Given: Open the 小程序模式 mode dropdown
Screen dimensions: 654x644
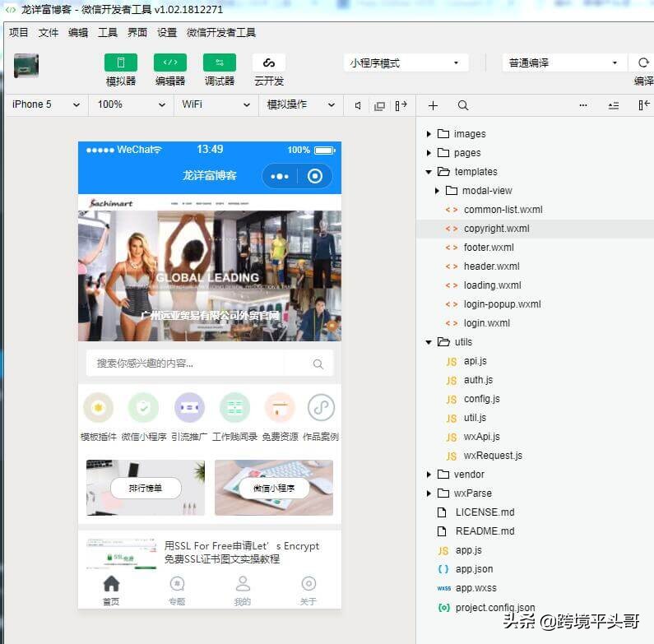Looking at the screenshot, I should pos(406,63).
